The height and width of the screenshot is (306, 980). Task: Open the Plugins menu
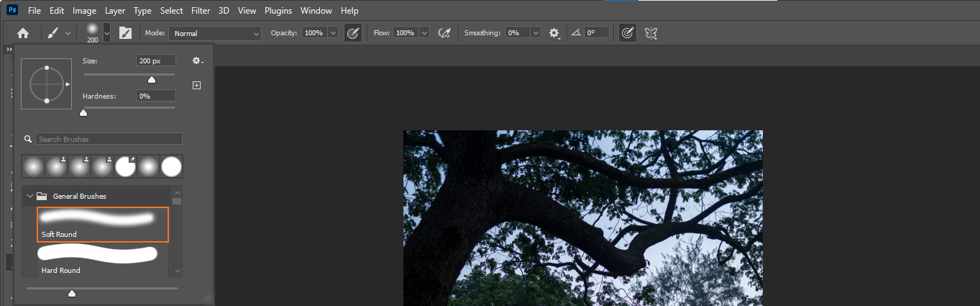(x=278, y=11)
